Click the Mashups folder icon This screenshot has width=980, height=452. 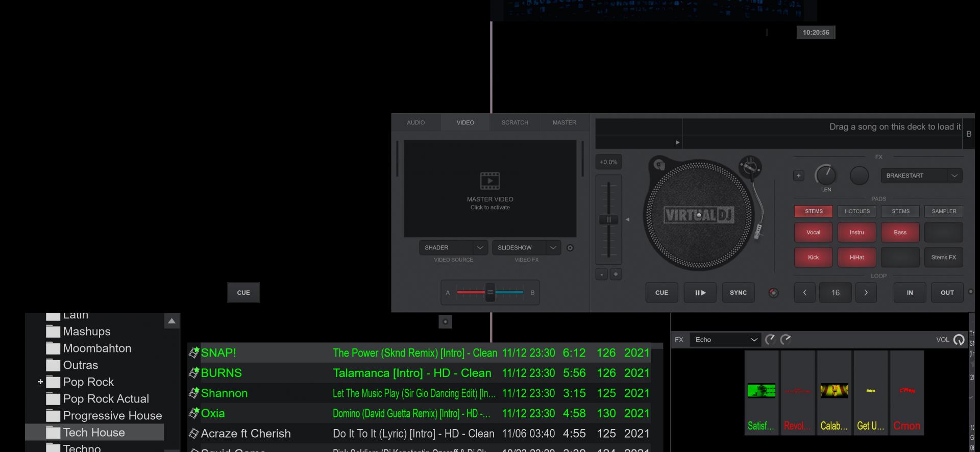pos(53,332)
